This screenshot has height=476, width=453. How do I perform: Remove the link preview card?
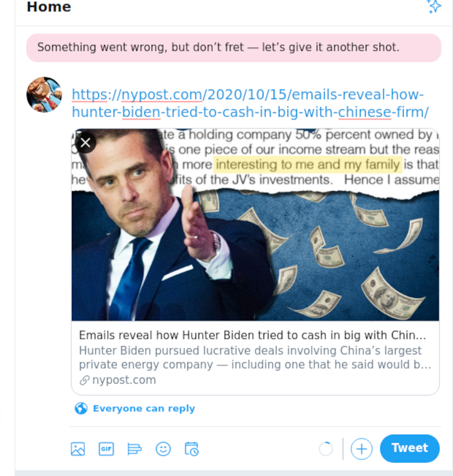pyautogui.click(x=85, y=142)
